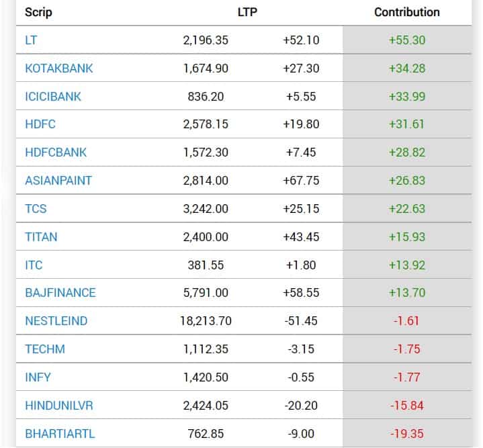Click TITAN contribution +15.93

point(407,237)
